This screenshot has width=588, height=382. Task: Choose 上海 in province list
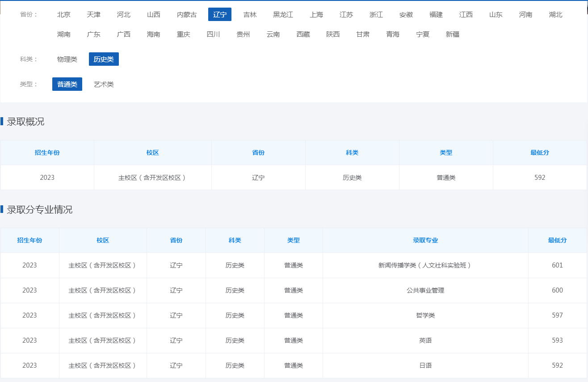pyautogui.click(x=316, y=15)
